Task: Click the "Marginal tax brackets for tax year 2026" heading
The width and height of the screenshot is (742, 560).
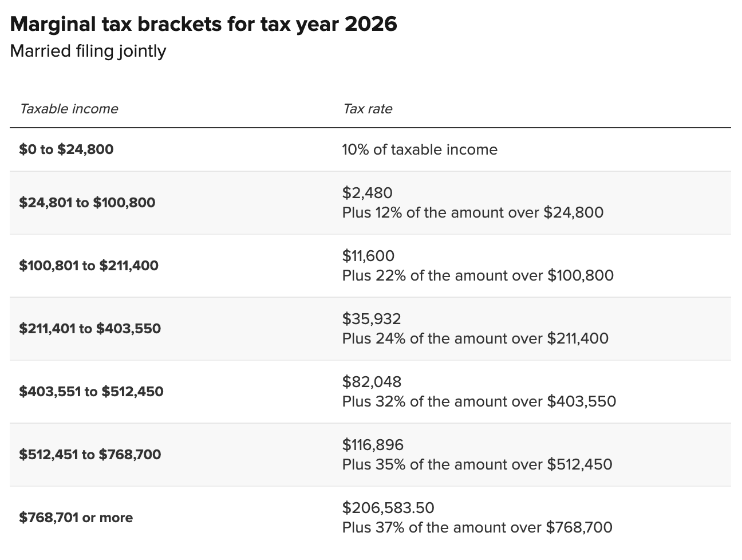Action: coord(203,24)
